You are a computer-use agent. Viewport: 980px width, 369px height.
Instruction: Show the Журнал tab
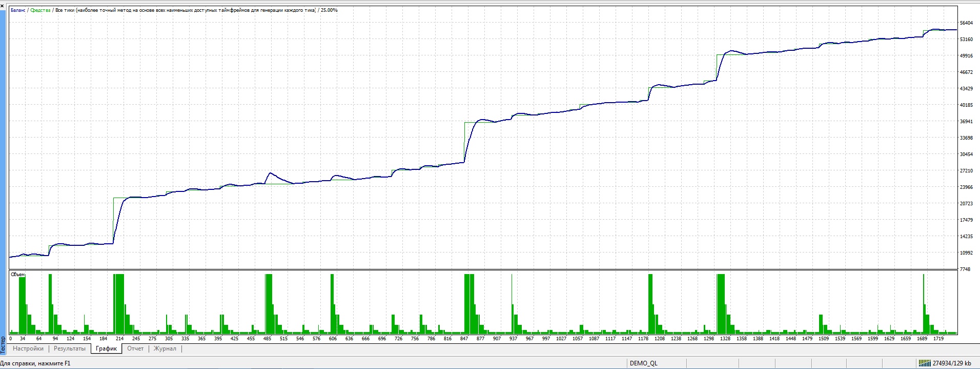(165, 348)
